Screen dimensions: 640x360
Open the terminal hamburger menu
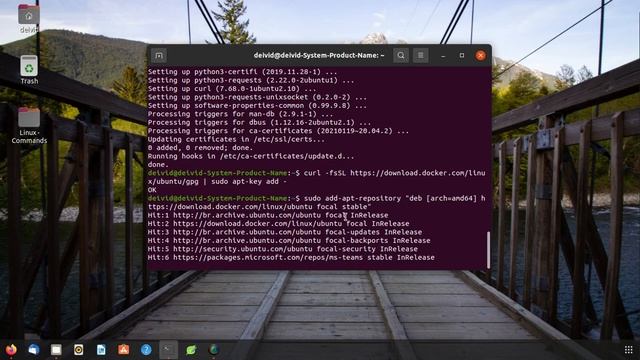click(x=420, y=55)
